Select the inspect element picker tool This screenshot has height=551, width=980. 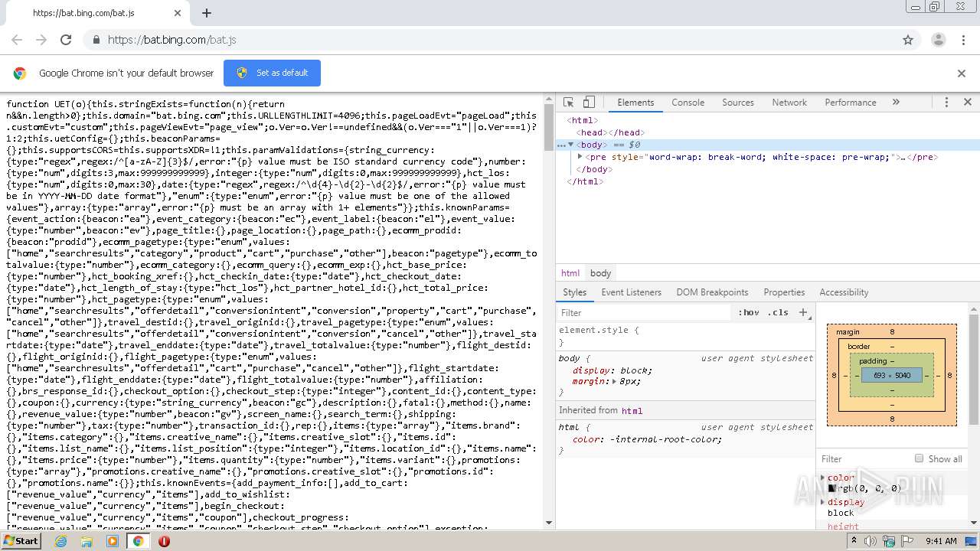coord(568,103)
